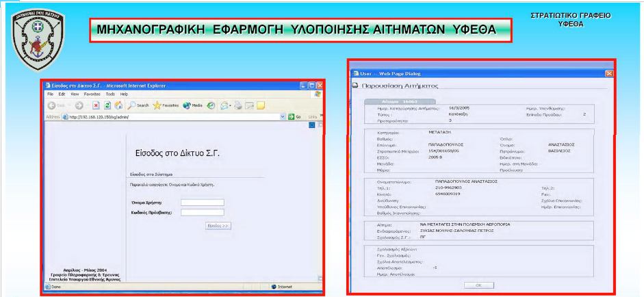Open the Search magnifier in the toolbar
The height and width of the screenshot is (297, 644).
click(131, 105)
